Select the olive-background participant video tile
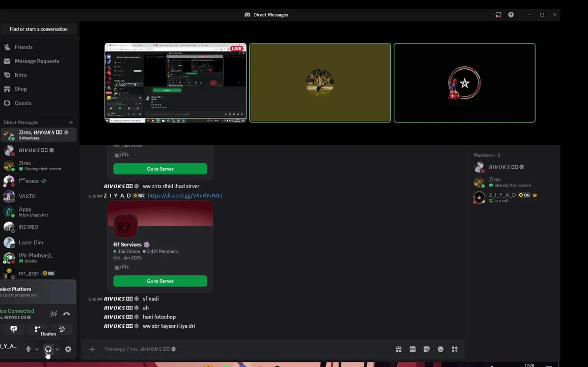 click(320, 83)
